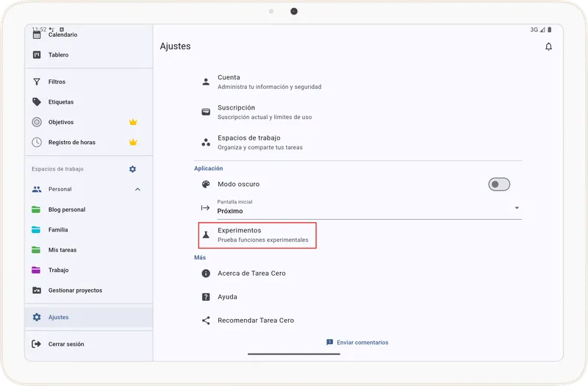Click the Aplicación section heading

[x=209, y=168]
